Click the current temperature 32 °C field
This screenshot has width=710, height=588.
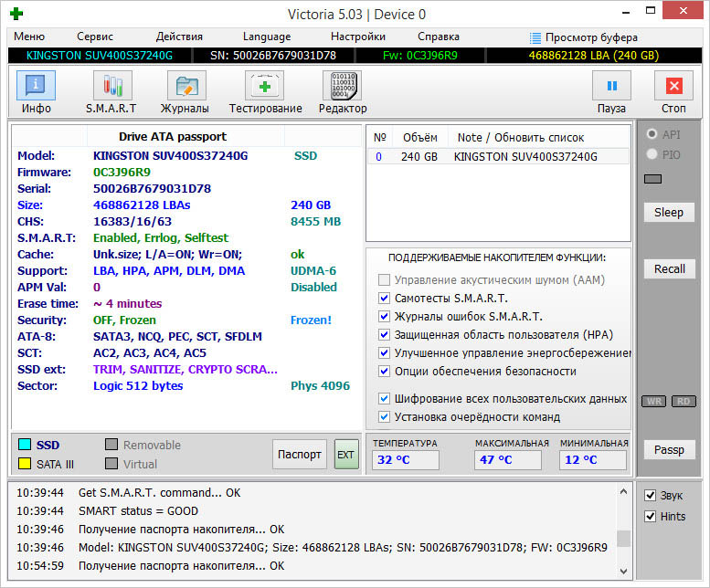point(406,460)
